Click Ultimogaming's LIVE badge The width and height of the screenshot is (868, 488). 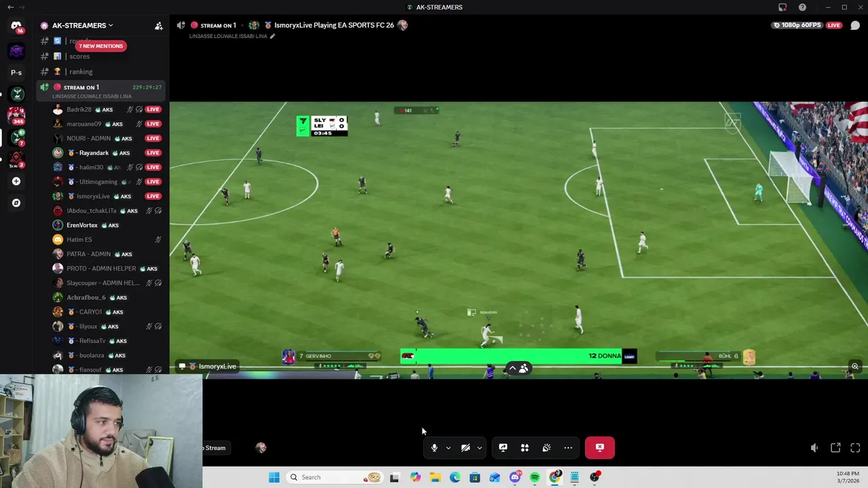(153, 182)
